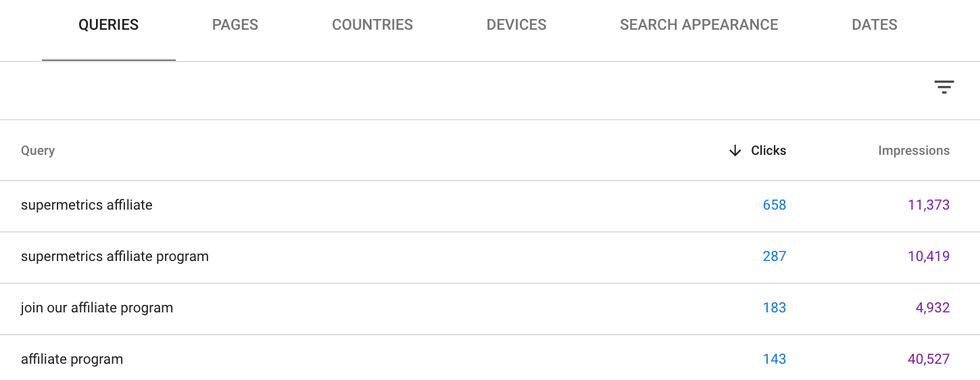This screenshot has height=380, width=980.
Task: Click the Query column header
Action: pos(38,151)
